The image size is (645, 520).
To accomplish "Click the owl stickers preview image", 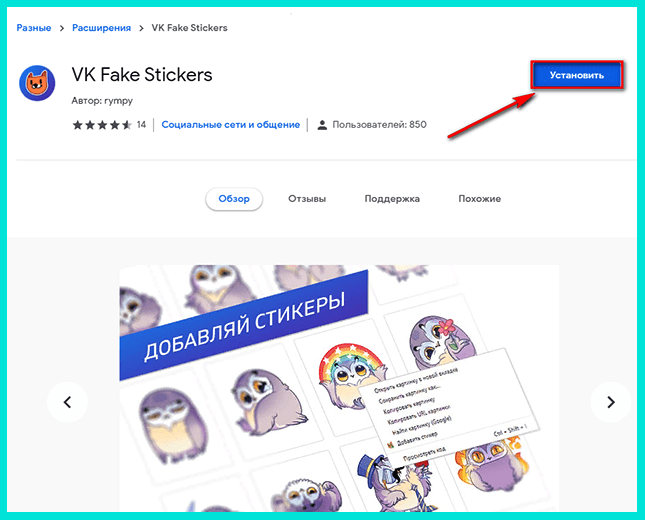I will pyautogui.click(x=339, y=388).
